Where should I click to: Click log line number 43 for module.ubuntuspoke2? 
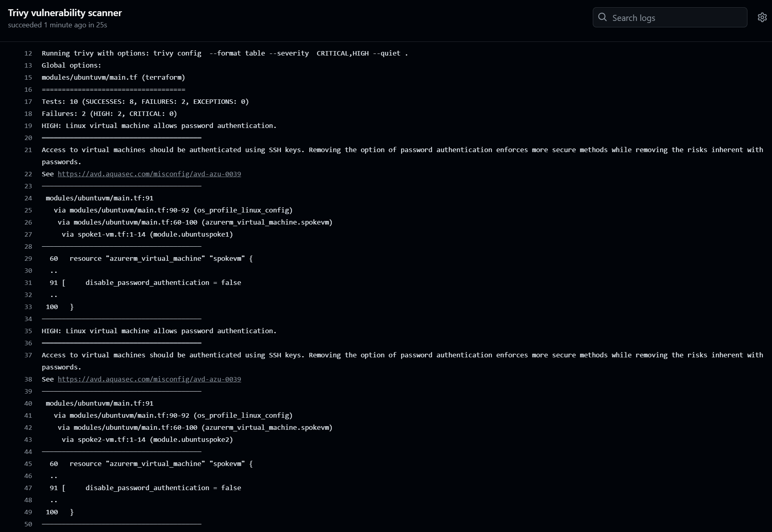pyautogui.click(x=28, y=439)
